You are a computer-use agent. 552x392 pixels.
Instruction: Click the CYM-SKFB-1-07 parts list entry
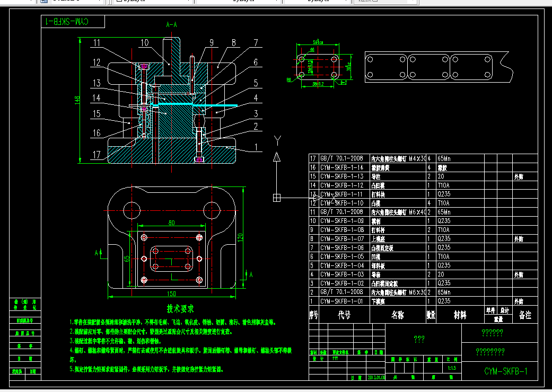tap(341, 239)
